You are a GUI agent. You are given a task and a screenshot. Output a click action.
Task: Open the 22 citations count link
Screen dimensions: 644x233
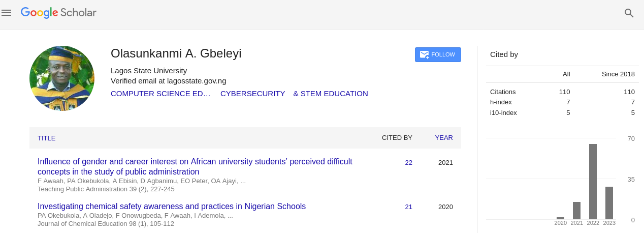tap(408, 163)
